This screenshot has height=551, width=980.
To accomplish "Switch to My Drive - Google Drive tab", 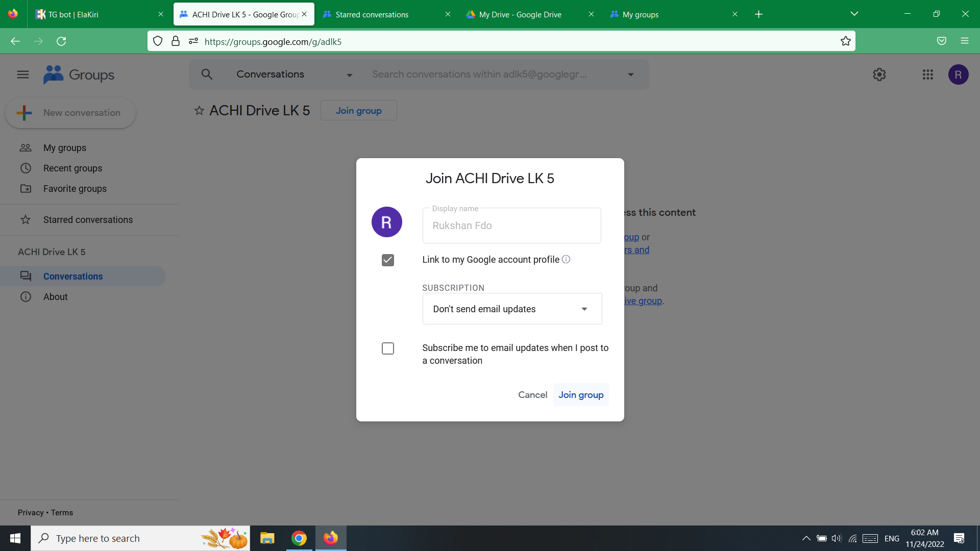I will 530,14.
